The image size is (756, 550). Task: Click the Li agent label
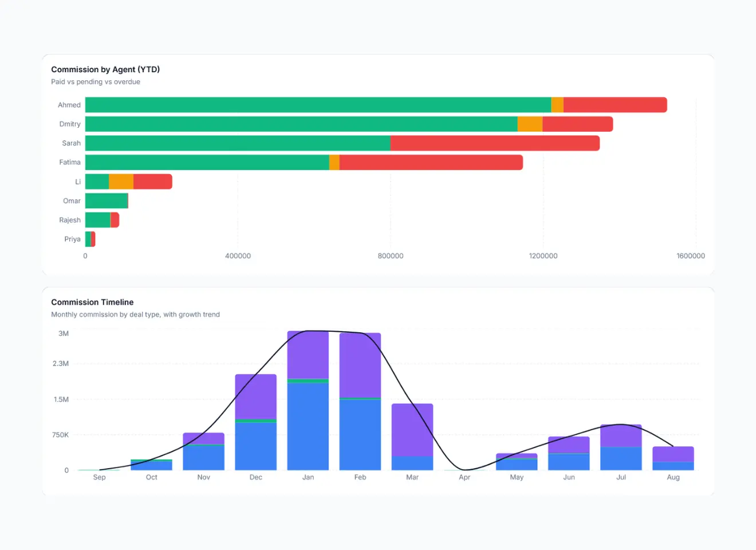pos(78,182)
